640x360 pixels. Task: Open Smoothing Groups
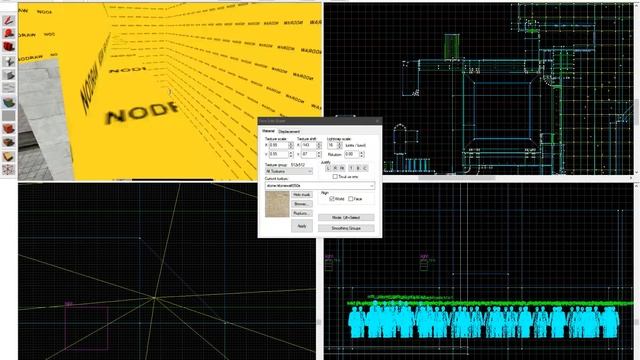click(x=346, y=228)
